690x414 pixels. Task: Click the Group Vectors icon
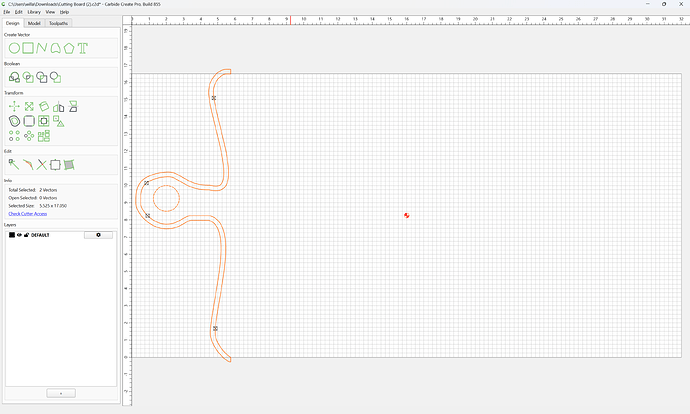coord(44,136)
